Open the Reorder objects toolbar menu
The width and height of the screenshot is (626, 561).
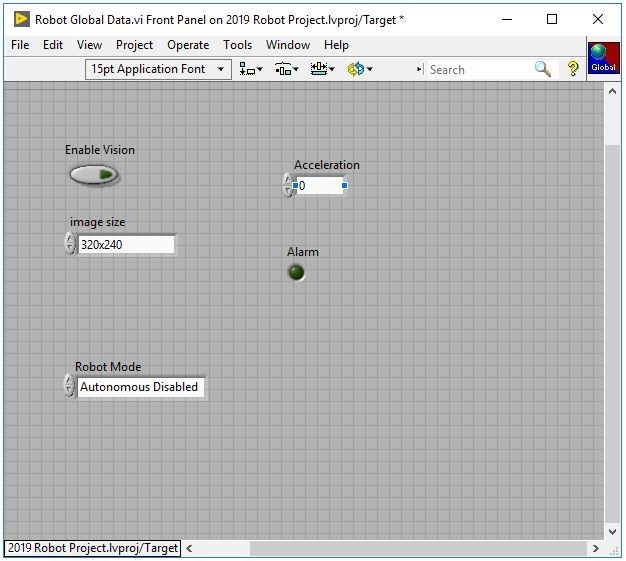click(x=359, y=69)
